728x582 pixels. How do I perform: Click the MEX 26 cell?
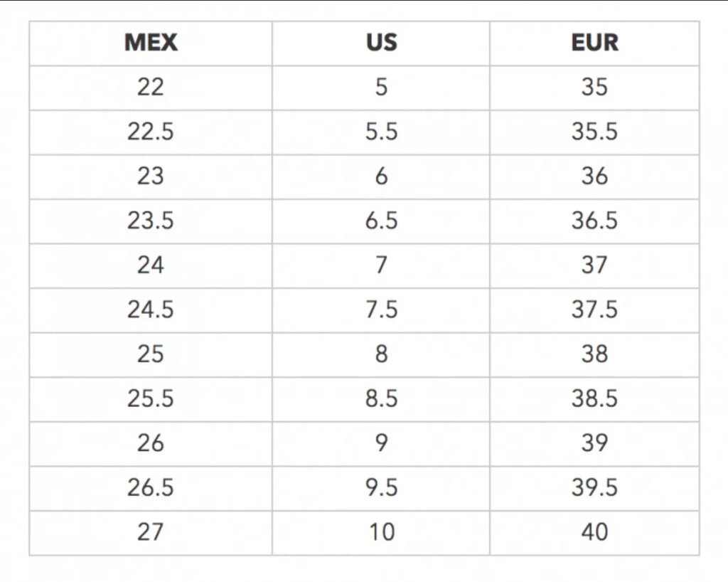point(151,444)
